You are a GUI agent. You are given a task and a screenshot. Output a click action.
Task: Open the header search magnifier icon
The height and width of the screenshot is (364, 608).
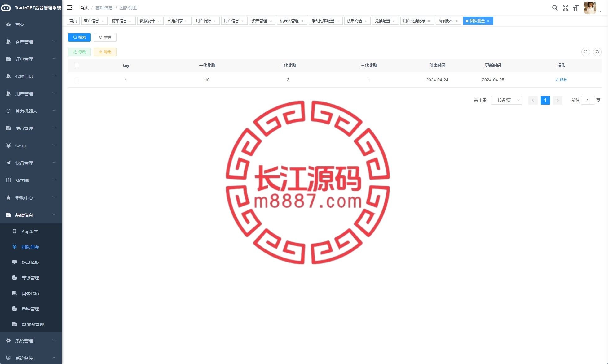(x=555, y=8)
